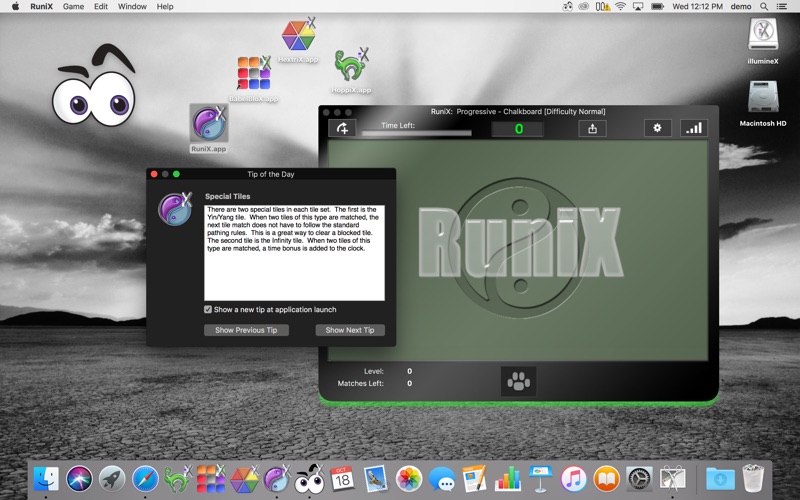Click the AirPlay display icon in menu bar
Image resolution: width=800 pixels, height=500 pixels.
click(x=638, y=6)
